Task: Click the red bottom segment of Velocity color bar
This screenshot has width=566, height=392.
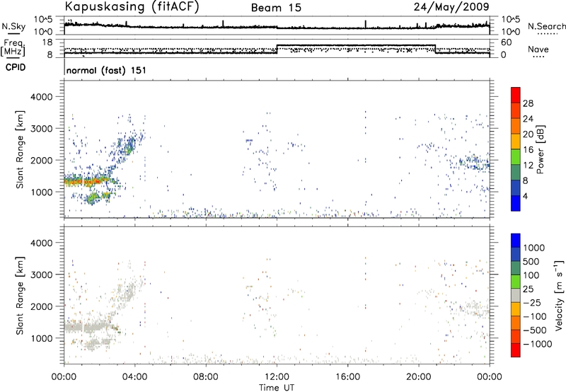Action: (516, 350)
